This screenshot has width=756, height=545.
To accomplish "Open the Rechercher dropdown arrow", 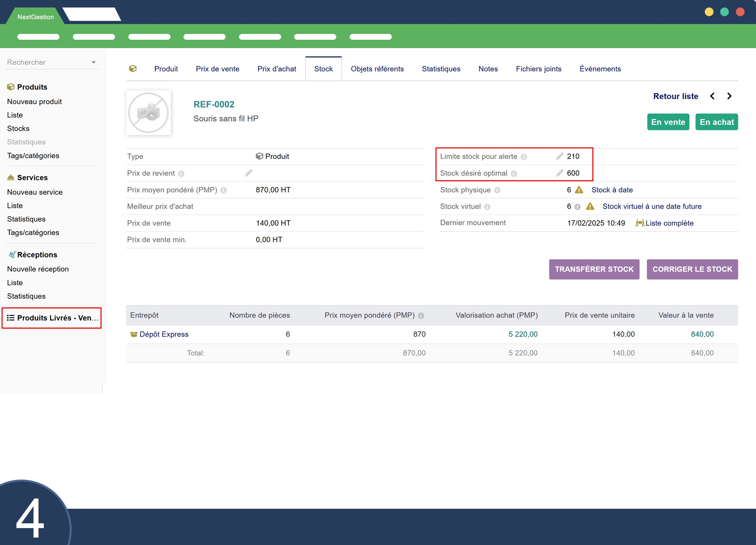I will 94,62.
